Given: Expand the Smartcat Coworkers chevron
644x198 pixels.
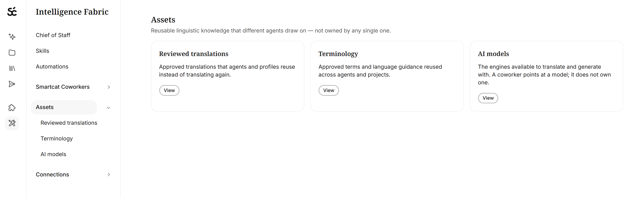Looking at the screenshot, I should (x=109, y=87).
